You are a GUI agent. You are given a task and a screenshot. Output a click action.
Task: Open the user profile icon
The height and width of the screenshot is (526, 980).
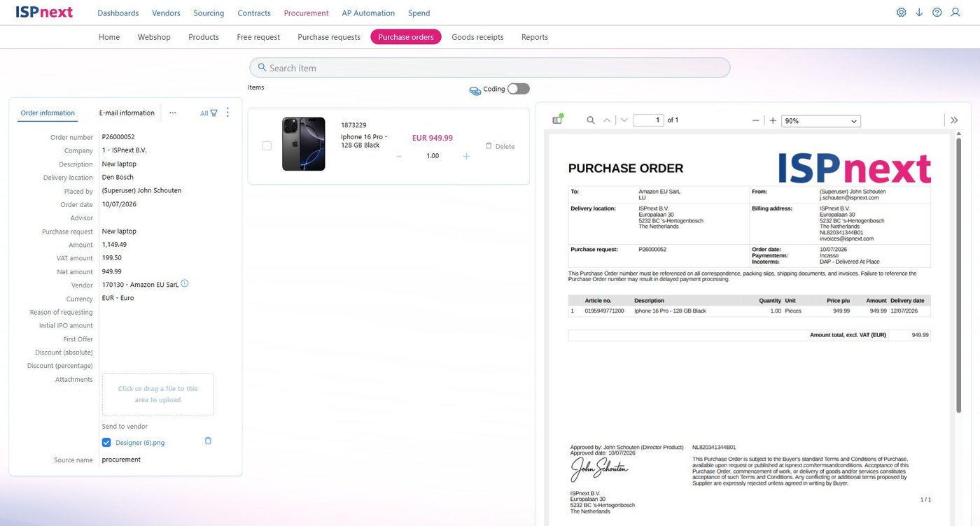pyautogui.click(x=955, y=13)
